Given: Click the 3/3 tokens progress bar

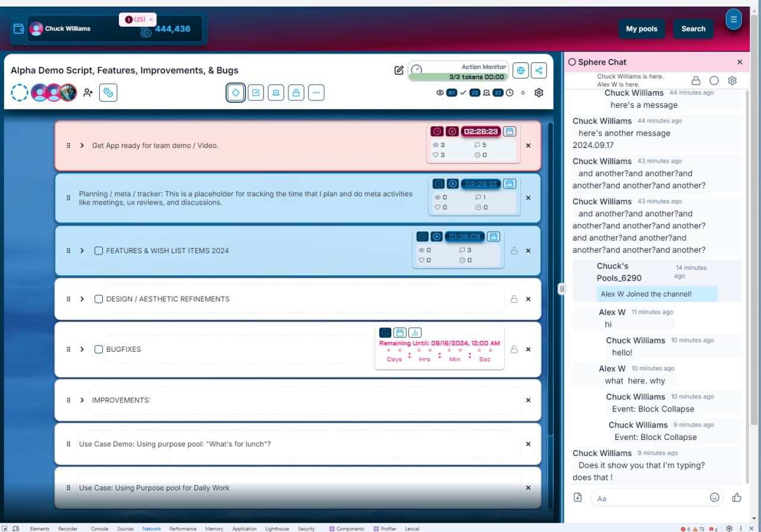Looking at the screenshot, I should coord(458,76).
